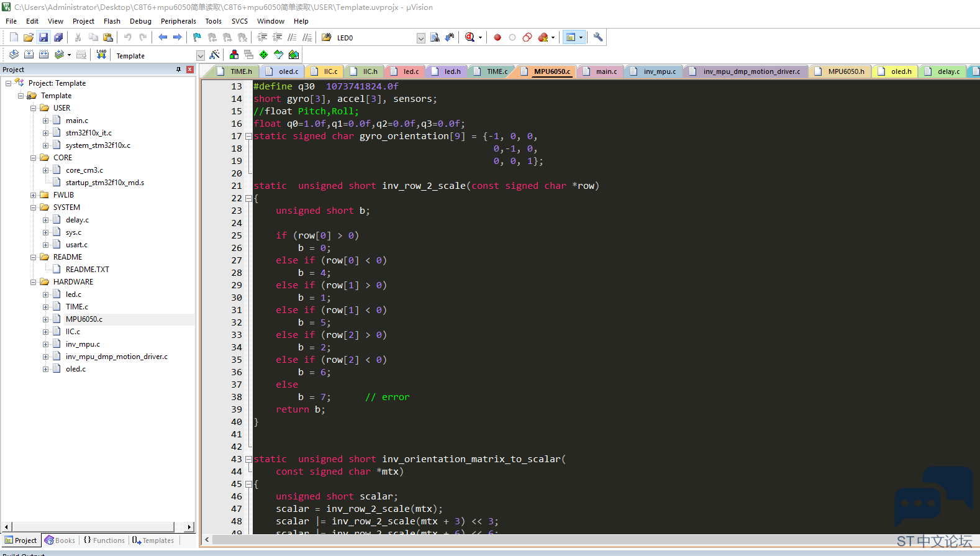
Task: Expand the FWLIB folder in project tree
Action: 34,195
